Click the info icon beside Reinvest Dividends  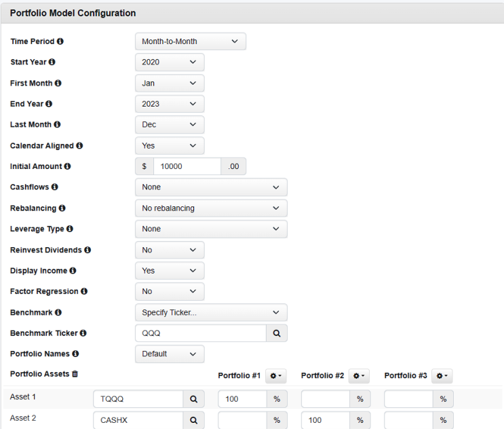coord(88,250)
